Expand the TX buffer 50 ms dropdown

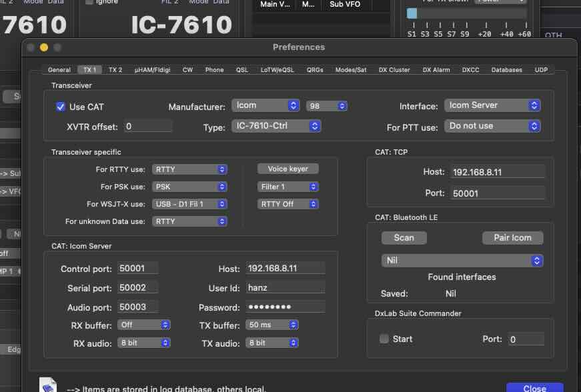pos(272,325)
